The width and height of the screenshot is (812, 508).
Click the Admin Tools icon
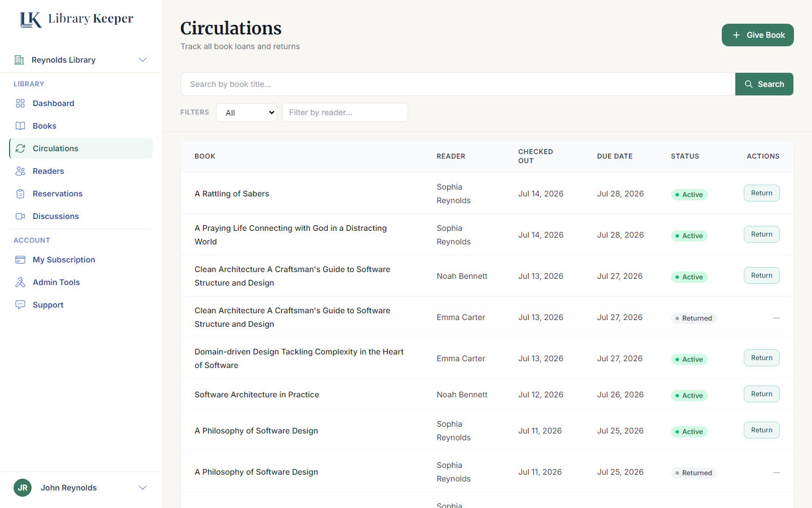point(20,282)
